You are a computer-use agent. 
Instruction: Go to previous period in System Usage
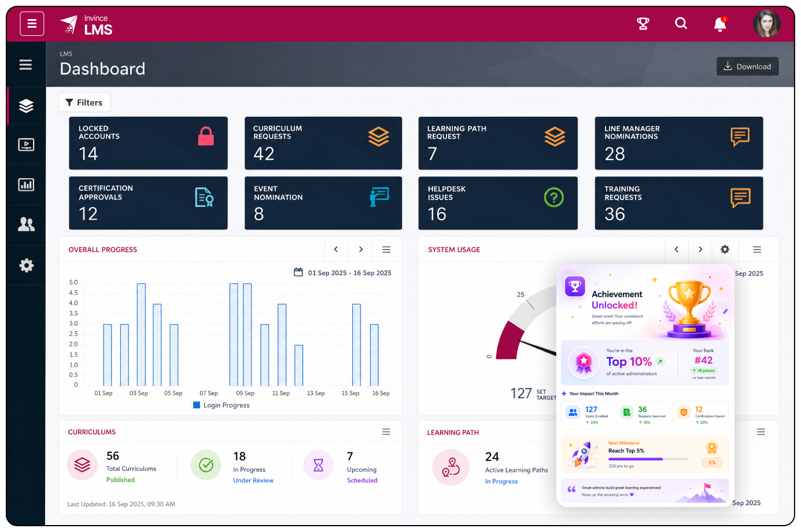[x=676, y=249]
